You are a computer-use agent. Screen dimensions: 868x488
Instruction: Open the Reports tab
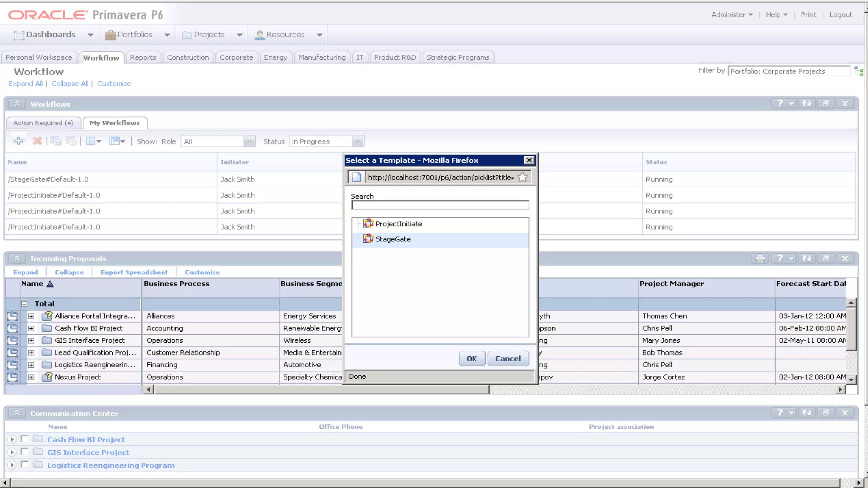point(143,57)
